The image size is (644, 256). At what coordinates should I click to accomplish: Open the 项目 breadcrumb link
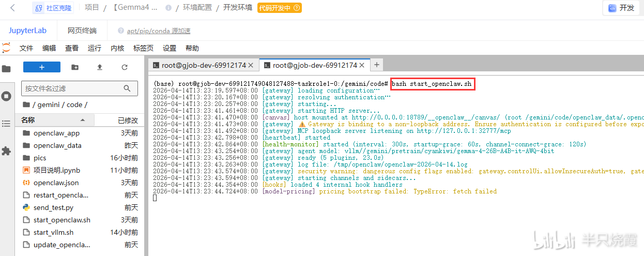[91, 8]
